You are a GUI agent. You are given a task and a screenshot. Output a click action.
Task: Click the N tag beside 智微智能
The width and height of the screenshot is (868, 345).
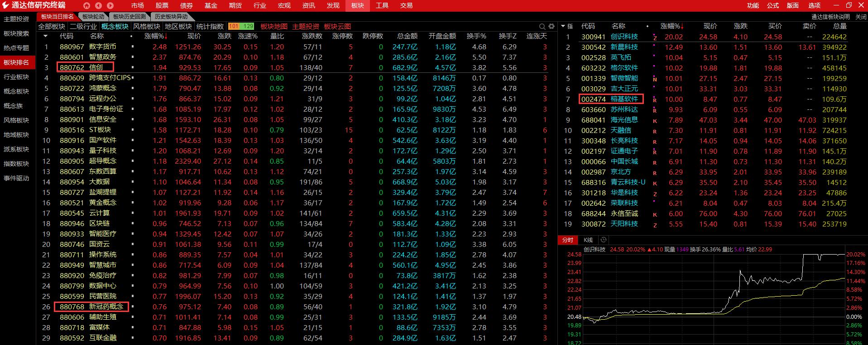coord(655,80)
